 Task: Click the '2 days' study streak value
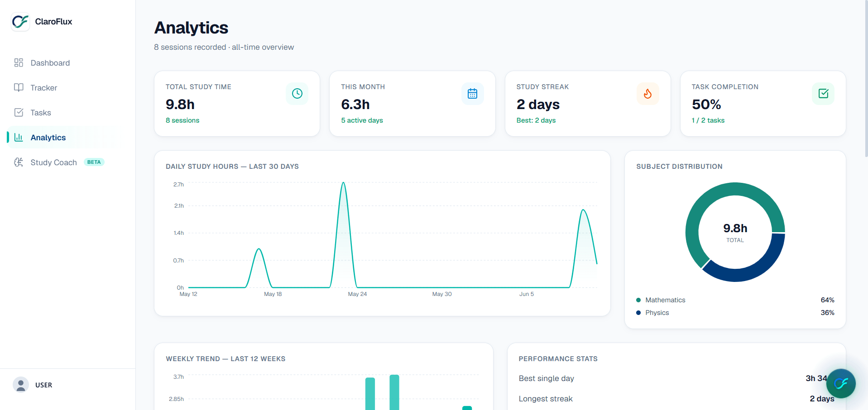tap(538, 105)
